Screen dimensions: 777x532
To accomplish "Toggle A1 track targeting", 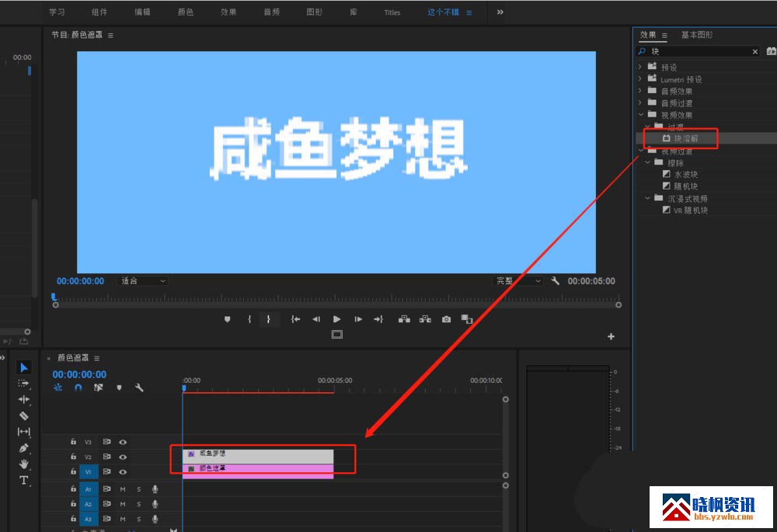I will [x=89, y=489].
